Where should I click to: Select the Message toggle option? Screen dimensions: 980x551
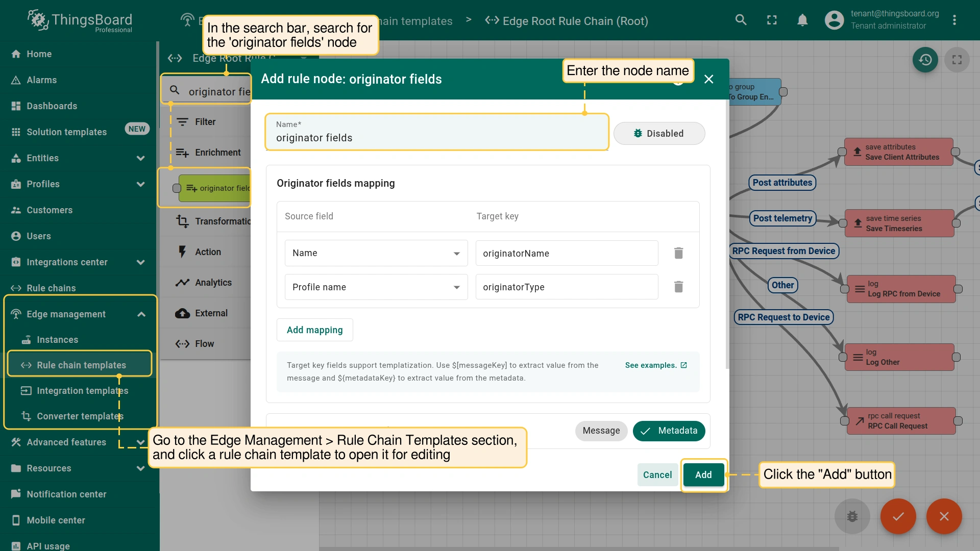point(601,431)
